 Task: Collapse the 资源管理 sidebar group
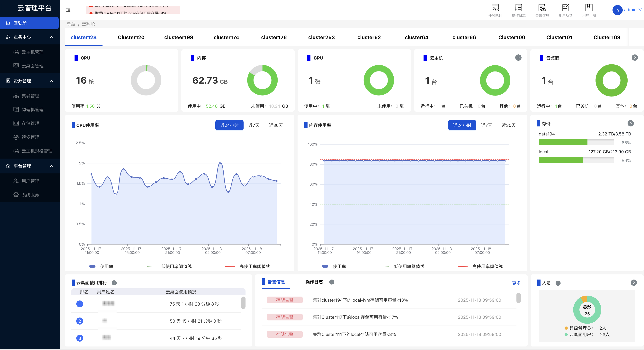tap(51, 81)
